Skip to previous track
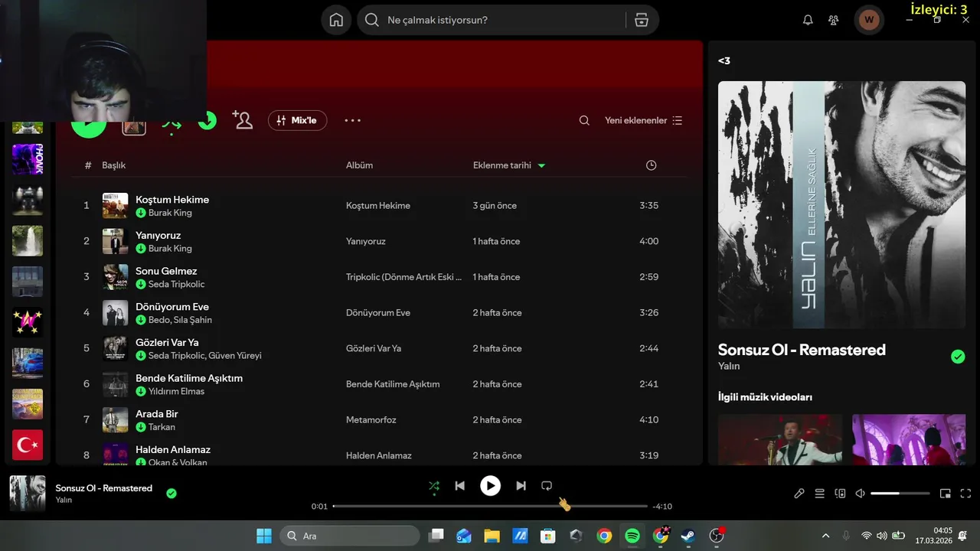 tap(459, 485)
